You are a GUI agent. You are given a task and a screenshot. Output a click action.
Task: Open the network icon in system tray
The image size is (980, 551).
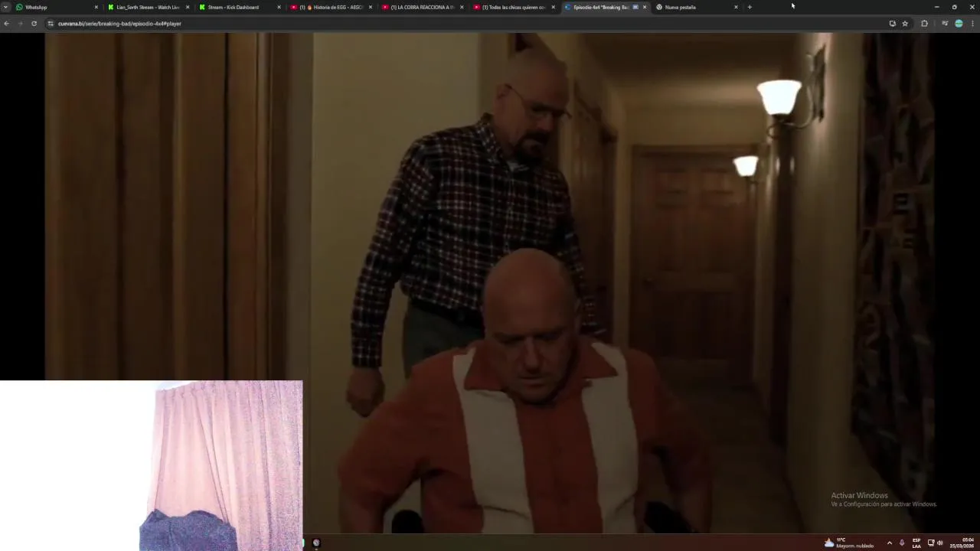click(x=931, y=543)
